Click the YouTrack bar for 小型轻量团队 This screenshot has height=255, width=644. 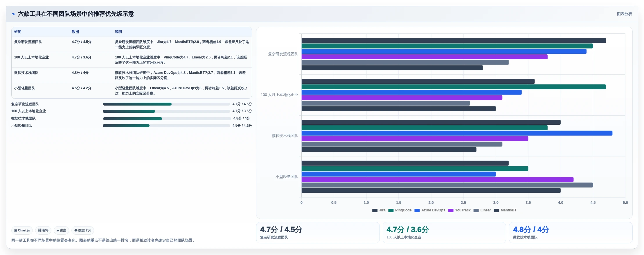pyautogui.click(x=438, y=180)
